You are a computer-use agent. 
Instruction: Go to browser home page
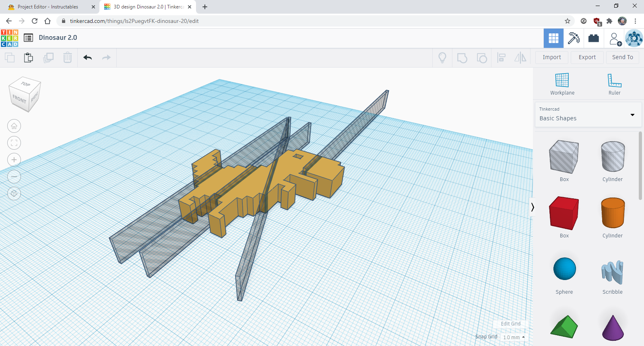point(47,21)
